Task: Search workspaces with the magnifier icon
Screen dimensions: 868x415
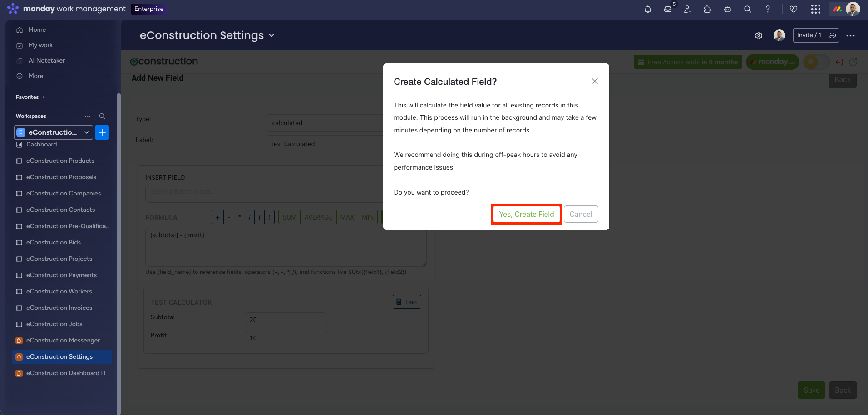Action: (x=102, y=116)
